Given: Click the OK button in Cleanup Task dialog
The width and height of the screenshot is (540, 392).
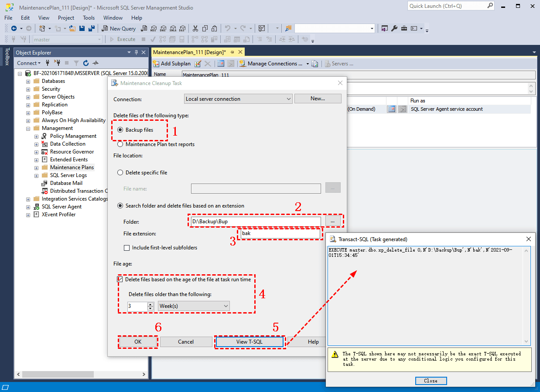Looking at the screenshot, I should click(x=138, y=342).
